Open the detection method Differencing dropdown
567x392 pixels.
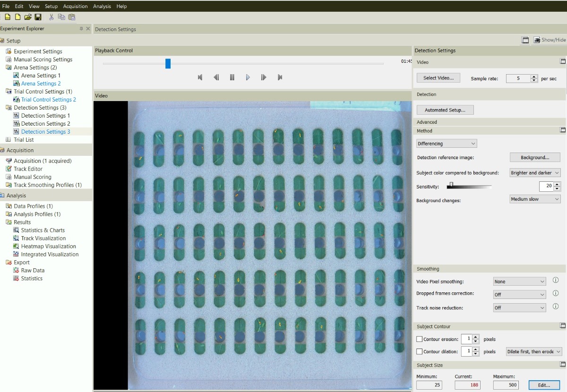tap(447, 143)
